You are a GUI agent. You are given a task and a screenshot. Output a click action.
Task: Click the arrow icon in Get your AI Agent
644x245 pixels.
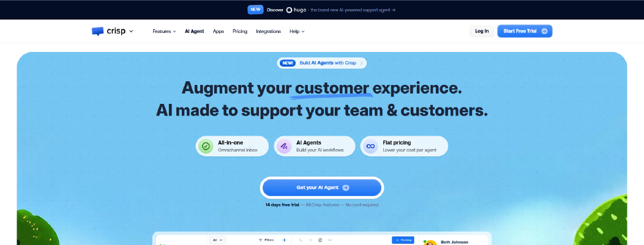(x=346, y=188)
